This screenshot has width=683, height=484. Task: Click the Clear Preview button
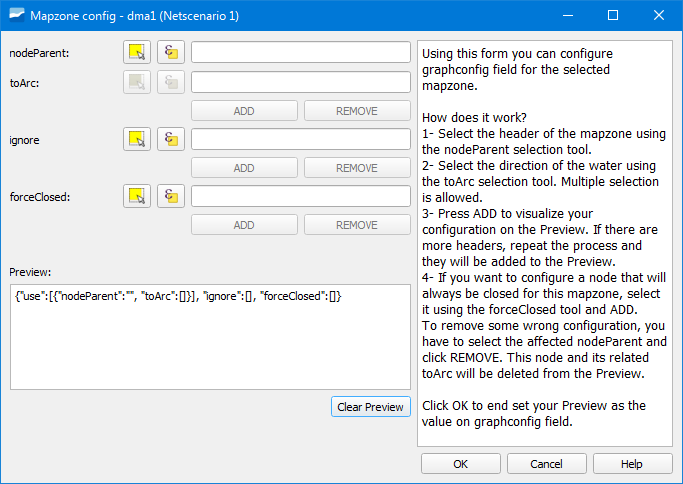(370, 407)
